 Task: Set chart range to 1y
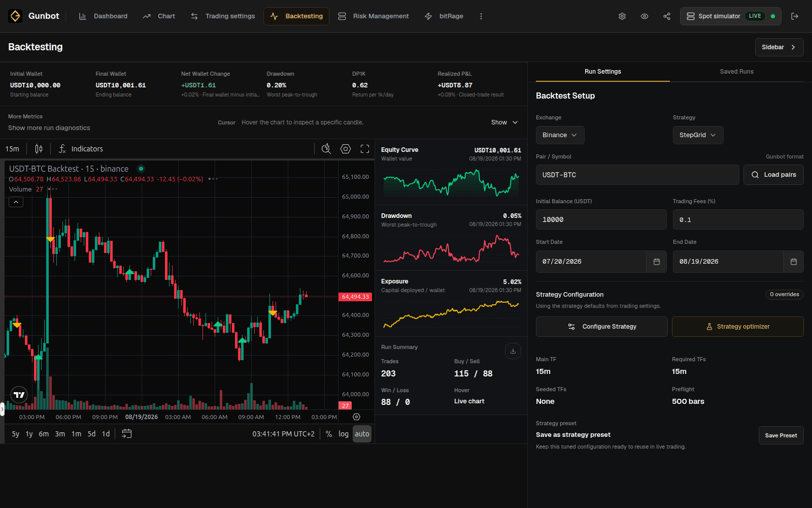click(29, 434)
